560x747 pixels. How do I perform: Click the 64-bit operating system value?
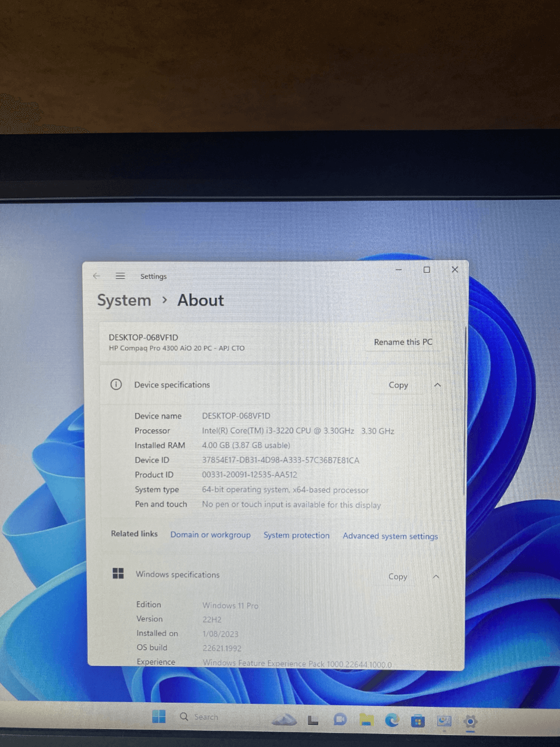tap(285, 490)
